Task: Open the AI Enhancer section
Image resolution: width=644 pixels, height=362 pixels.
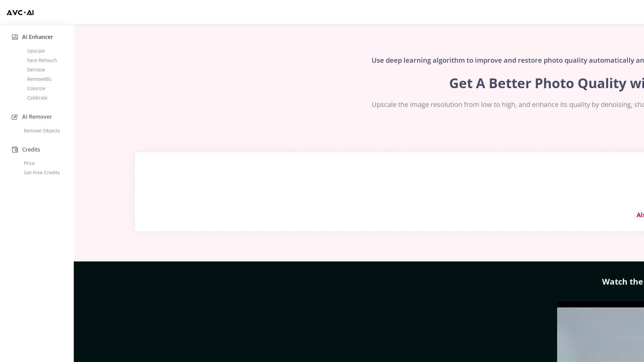Action: point(37,37)
